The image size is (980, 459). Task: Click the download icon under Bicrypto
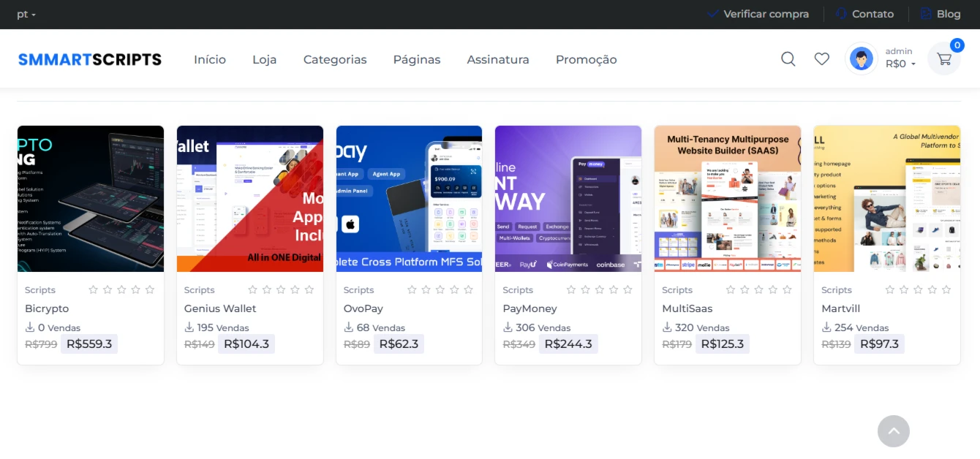point(30,327)
